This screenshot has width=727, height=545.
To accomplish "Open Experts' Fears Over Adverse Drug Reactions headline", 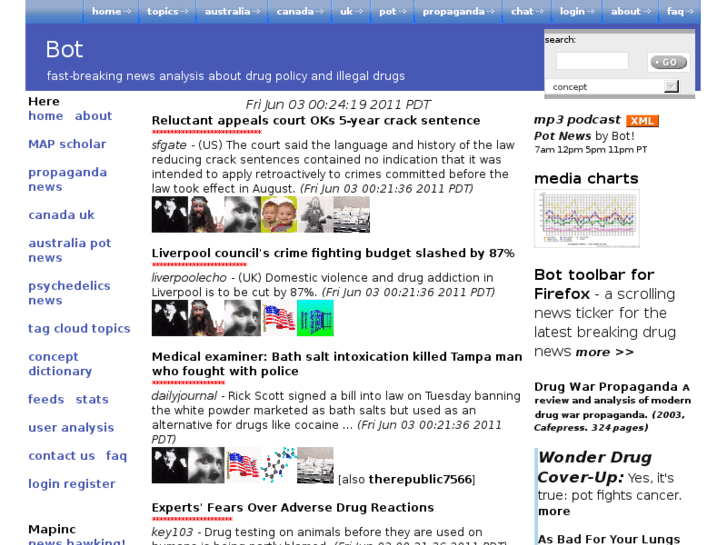I will point(293,507).
